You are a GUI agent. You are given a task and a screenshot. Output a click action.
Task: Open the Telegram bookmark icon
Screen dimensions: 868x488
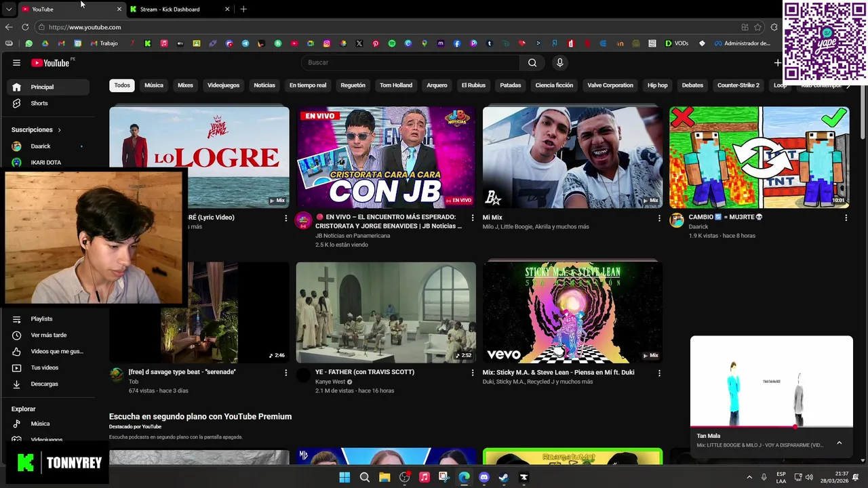(245, 43)
